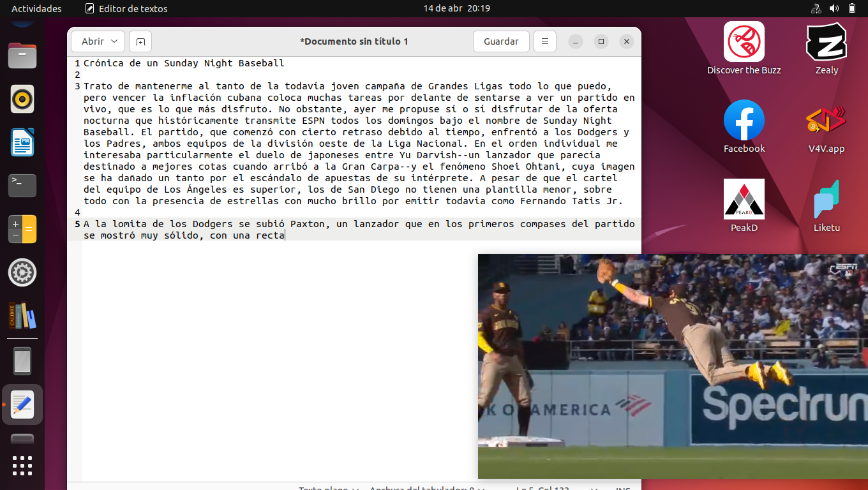Open the text editor hamburger menu

(x=545, y=41)
